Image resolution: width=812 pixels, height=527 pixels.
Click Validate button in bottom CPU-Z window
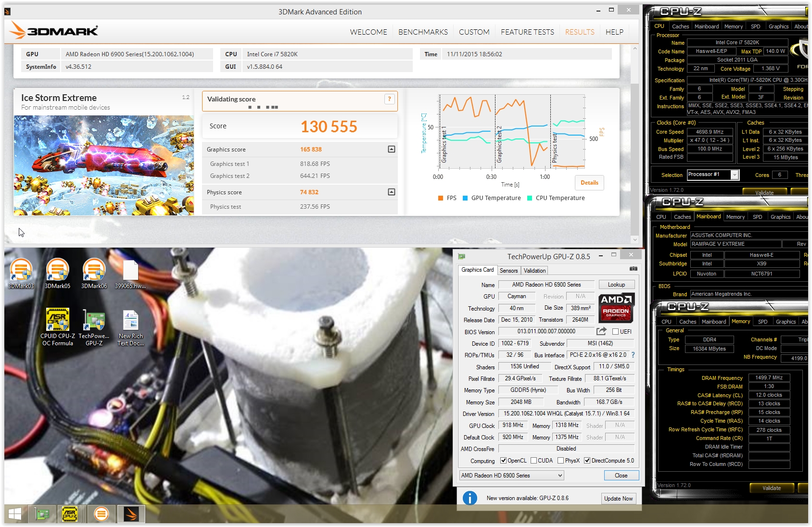(771, 488)
